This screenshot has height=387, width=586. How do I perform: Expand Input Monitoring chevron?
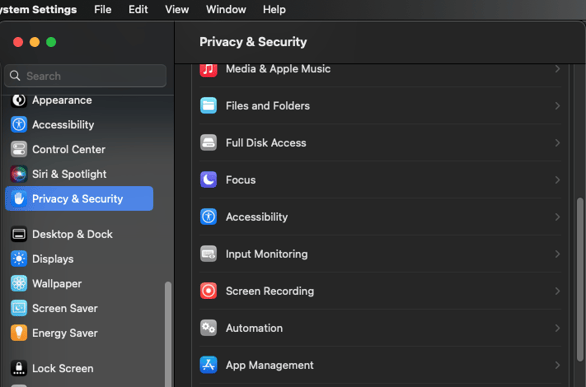click(x=557, y=254)
